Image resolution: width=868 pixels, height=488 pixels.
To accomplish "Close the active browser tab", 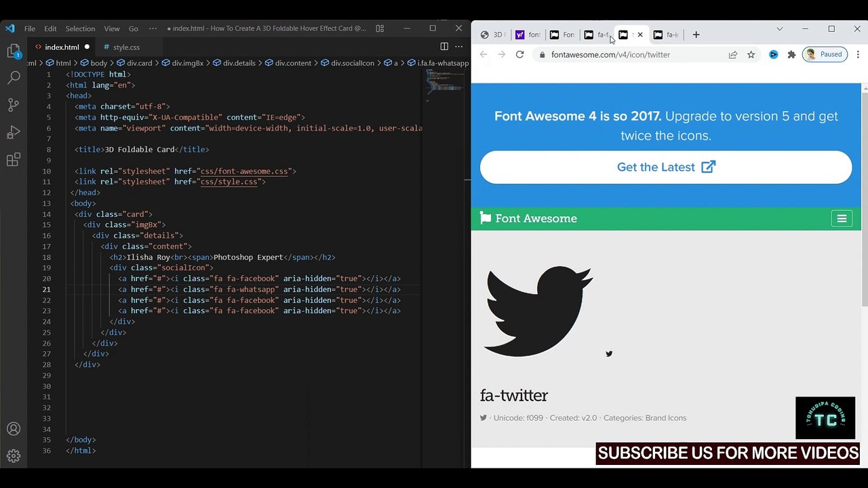I will 639,35.
